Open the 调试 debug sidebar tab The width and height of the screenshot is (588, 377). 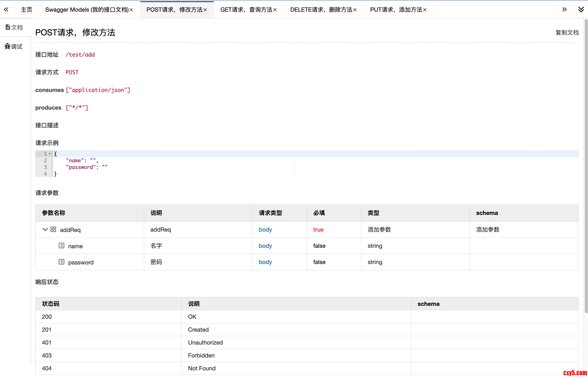coord(14,47)
